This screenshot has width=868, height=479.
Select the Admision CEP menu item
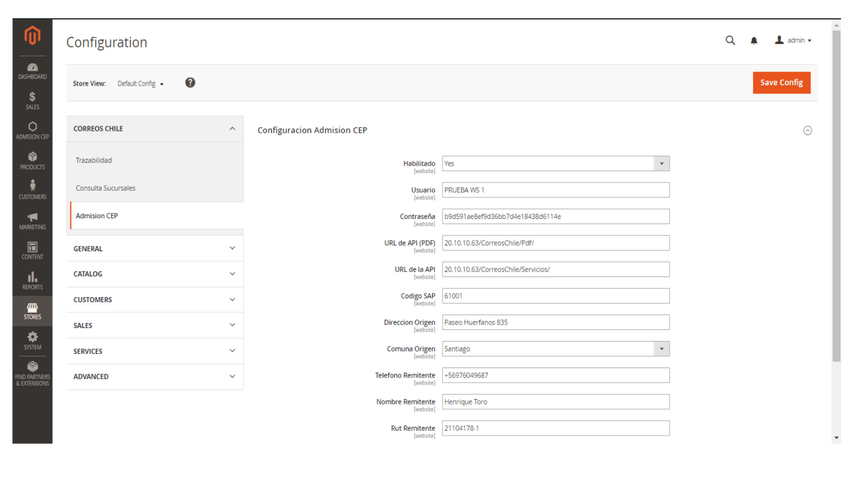156,215
